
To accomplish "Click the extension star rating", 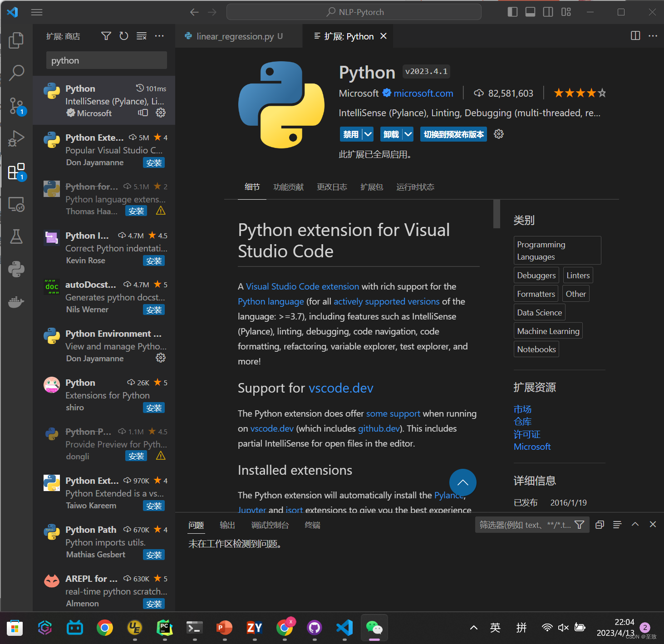I will 580,93.
